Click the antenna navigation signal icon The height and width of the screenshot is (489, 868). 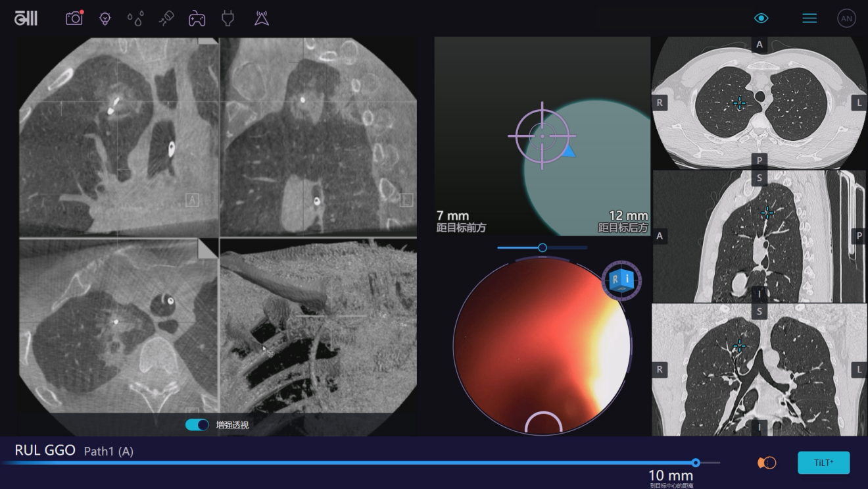click(262, 18)
